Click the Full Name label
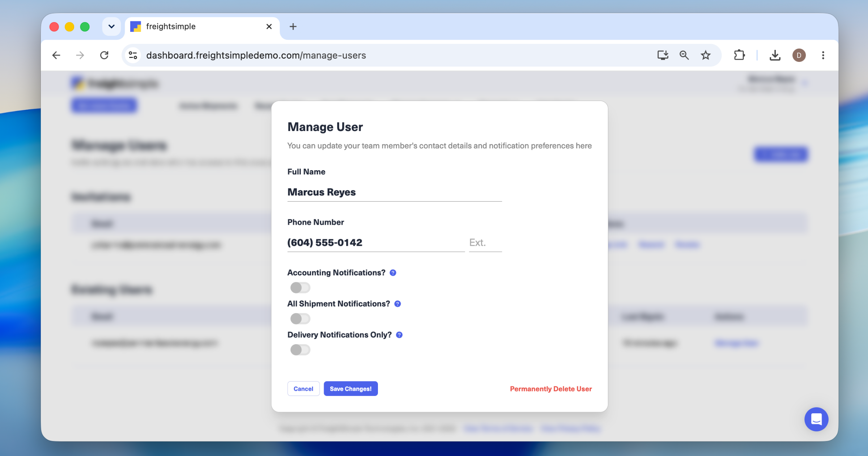The image size is (868, 456). pyautogui.click(x=306, y=172)
